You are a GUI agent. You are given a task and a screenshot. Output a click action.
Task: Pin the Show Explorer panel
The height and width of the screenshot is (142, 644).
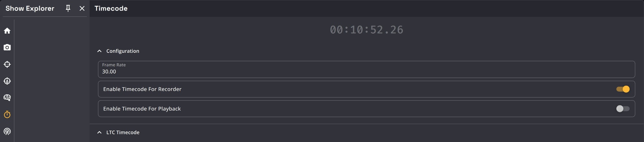point(68,8)
